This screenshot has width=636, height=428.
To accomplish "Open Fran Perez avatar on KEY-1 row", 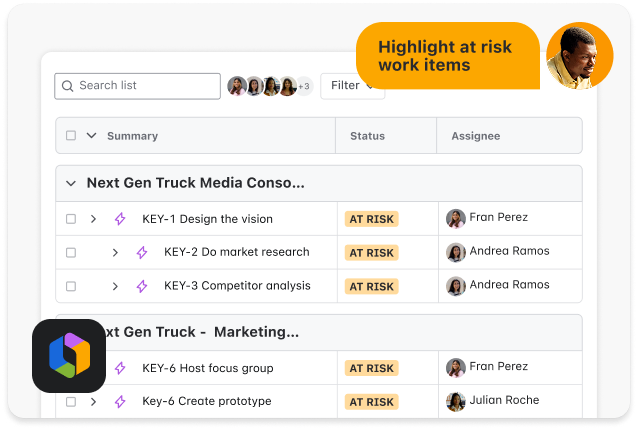I will click(x=456, y=218).
